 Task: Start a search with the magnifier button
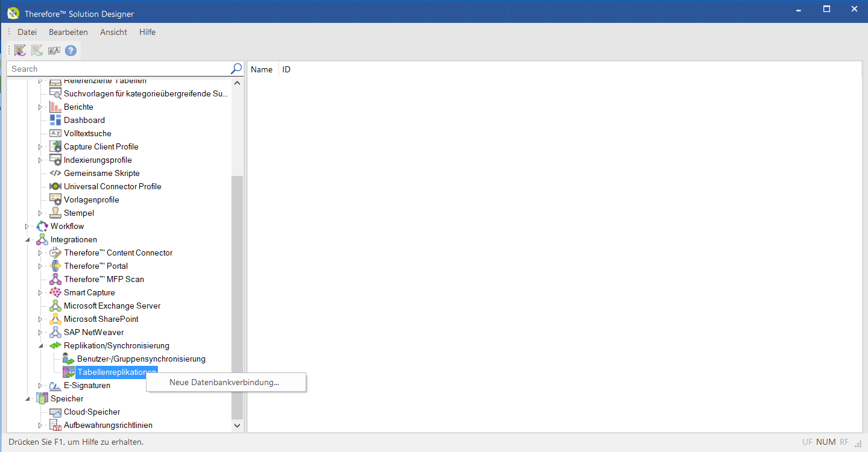[x=236, y=68]
